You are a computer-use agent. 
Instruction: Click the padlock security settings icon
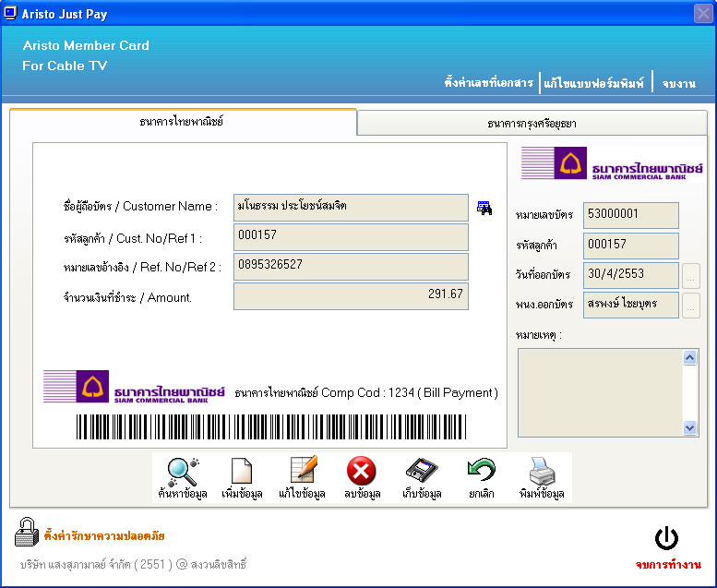click(26, 533)
